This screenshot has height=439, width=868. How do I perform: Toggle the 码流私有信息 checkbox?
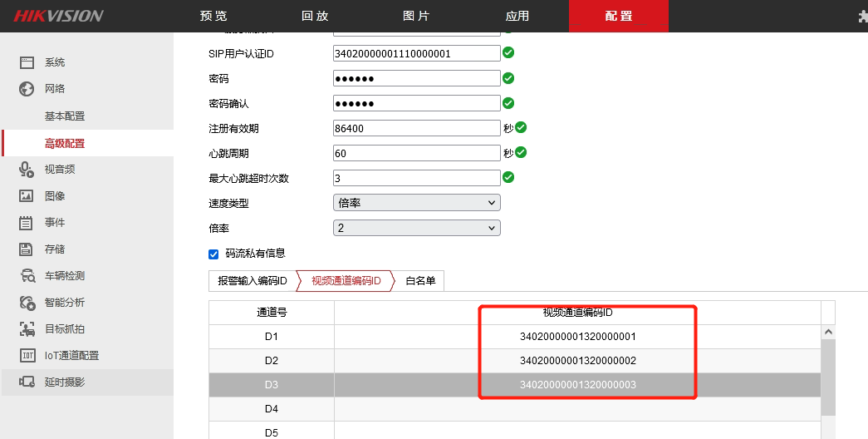tap(213, 254)
